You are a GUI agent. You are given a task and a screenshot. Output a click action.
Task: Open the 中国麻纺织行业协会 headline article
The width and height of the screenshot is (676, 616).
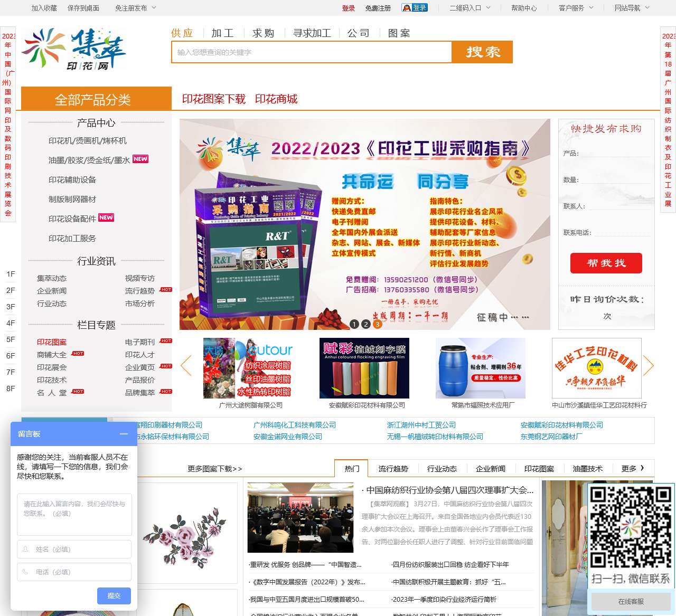[x=448, y=490]
